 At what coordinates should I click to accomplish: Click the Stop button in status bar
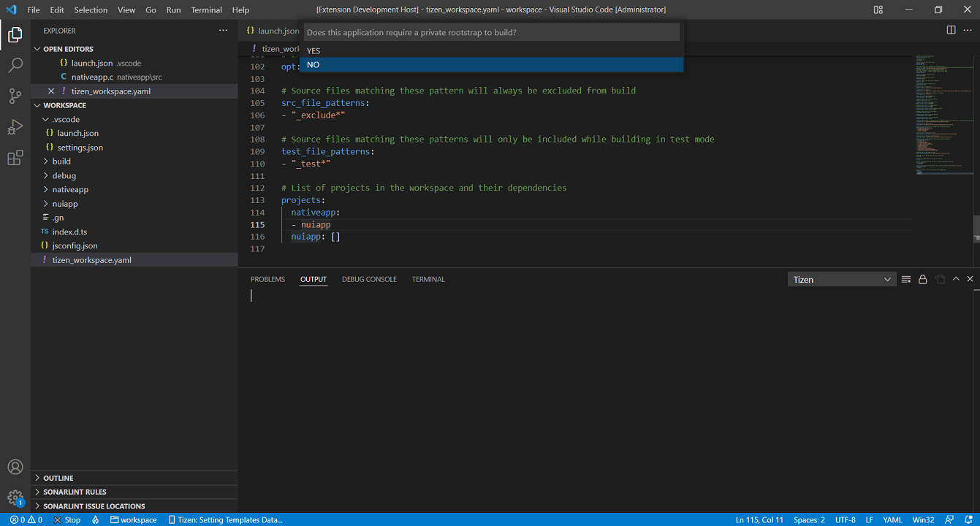[x=67, y=519]
